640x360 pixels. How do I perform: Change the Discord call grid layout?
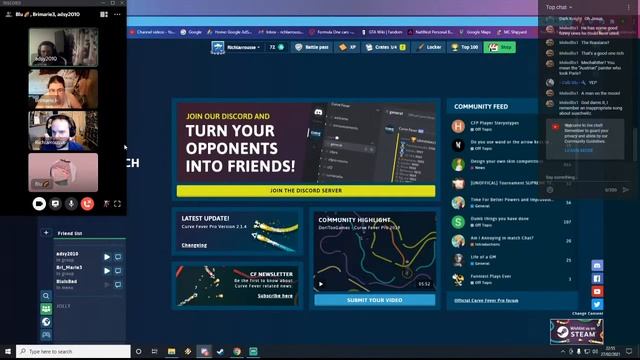[x=104, y=14]
